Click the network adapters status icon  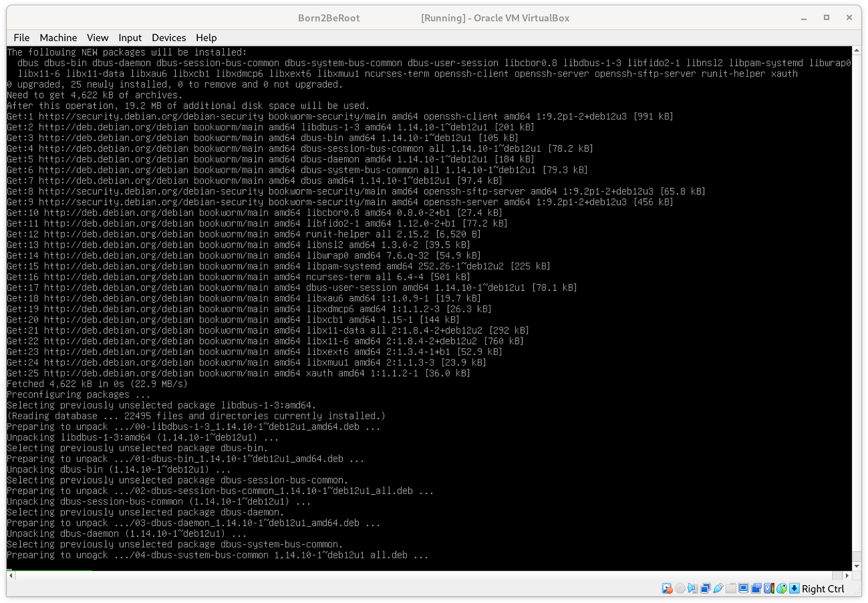point(705,589)
